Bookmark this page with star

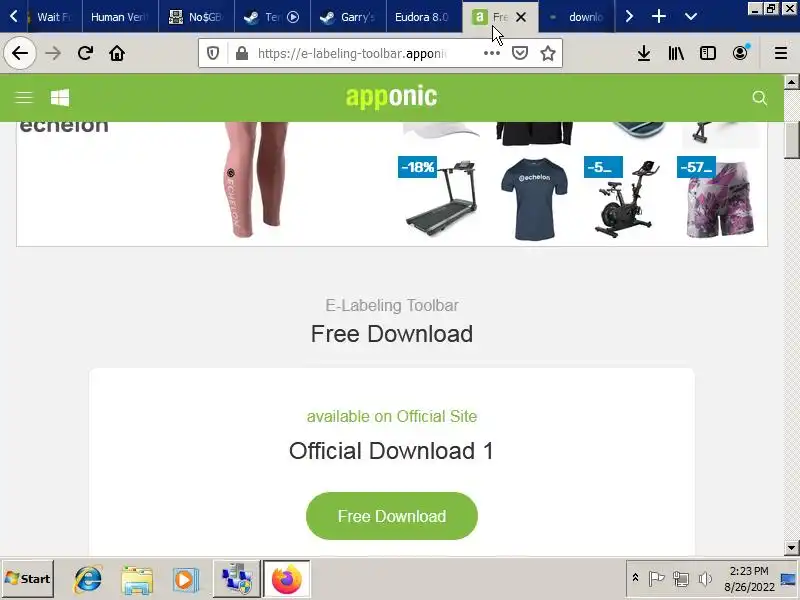click(x=547, y=53)
